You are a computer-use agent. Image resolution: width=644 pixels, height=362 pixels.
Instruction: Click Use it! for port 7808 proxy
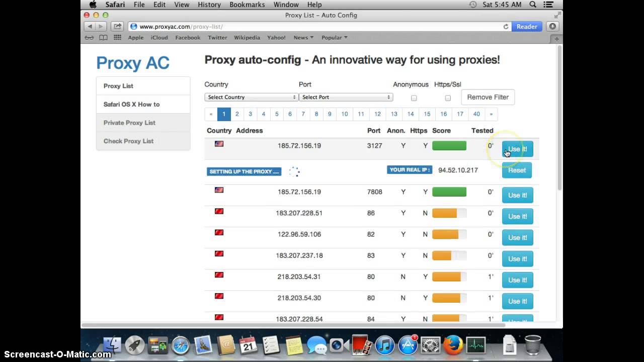[x=517, y=195]
